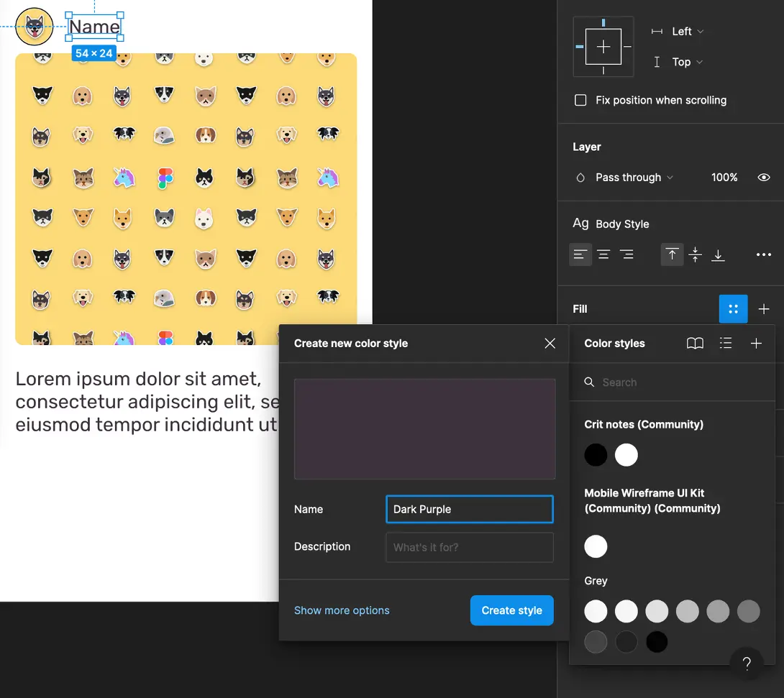Click Body Style text style label
Image resolution: width=784 pixels, height=698 pixels.
(622, 224)
